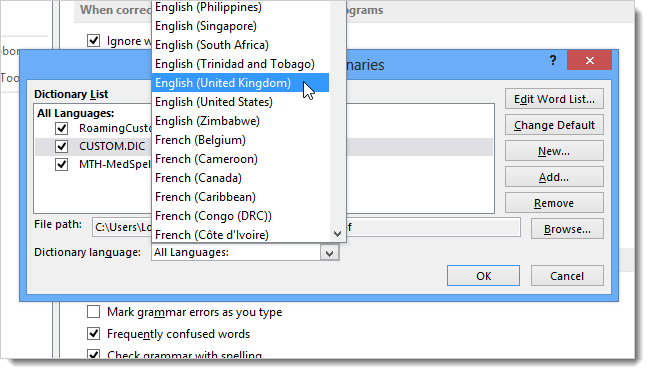Pick English (Zimbabwe) from the list
This screenshot has height=374, width=650.
[x=240, y=121]
